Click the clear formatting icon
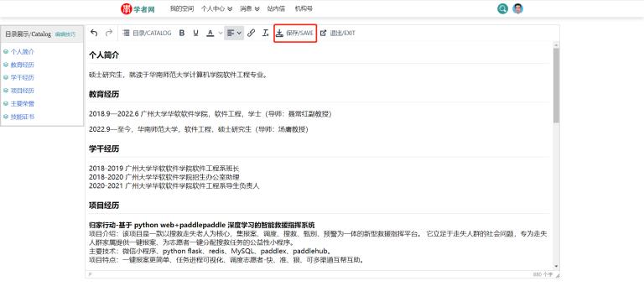Screen dimensions: 644x302 265,33
